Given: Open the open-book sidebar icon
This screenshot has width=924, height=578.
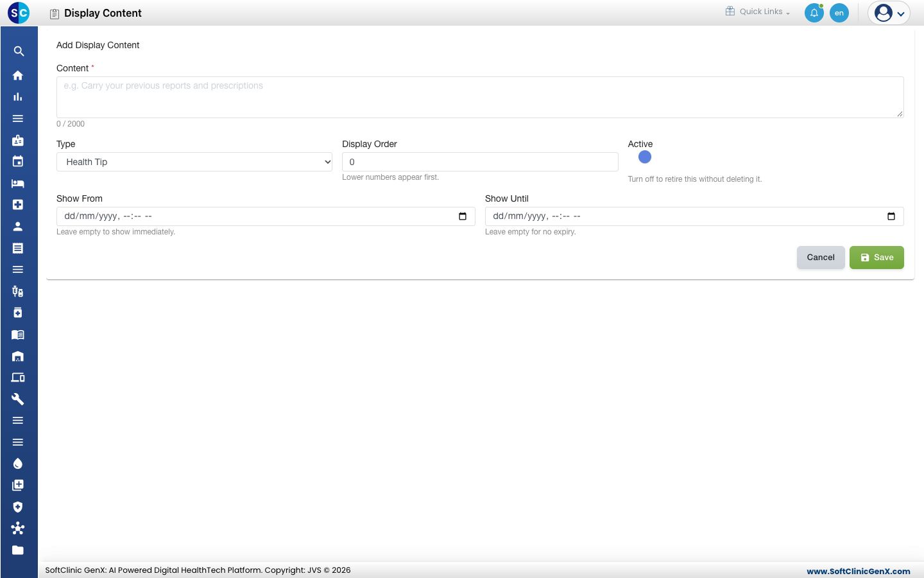Looking at the screenshot, I should [x=18, y=335].
